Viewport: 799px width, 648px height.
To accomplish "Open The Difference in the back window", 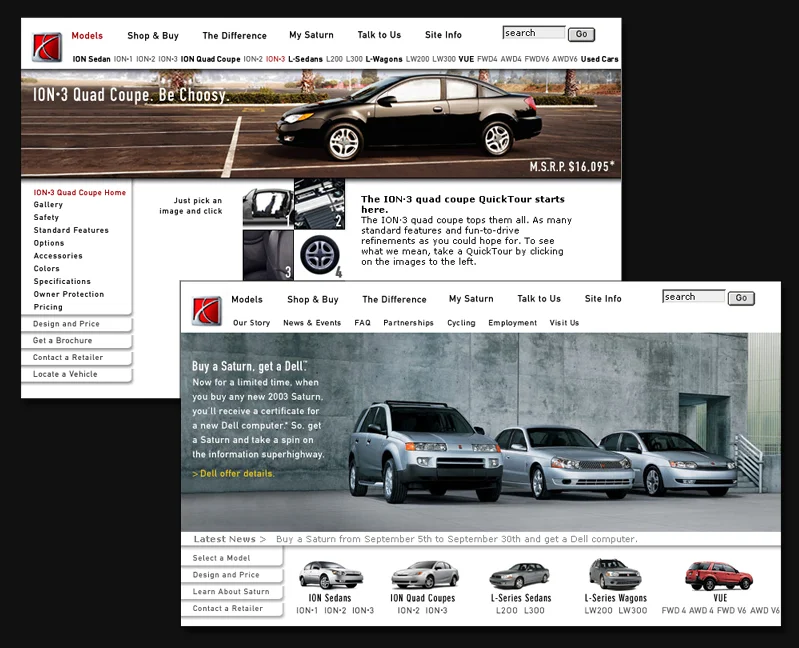I will [234, 36].
